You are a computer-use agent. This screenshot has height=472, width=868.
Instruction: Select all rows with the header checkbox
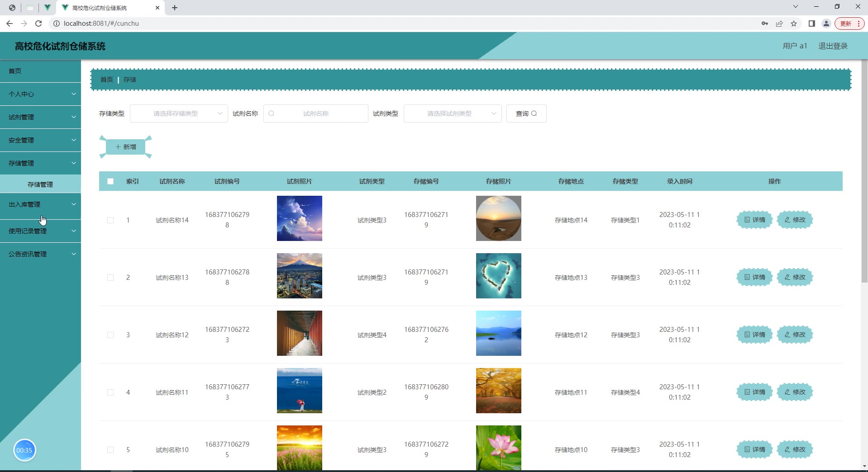coord(110,181)
